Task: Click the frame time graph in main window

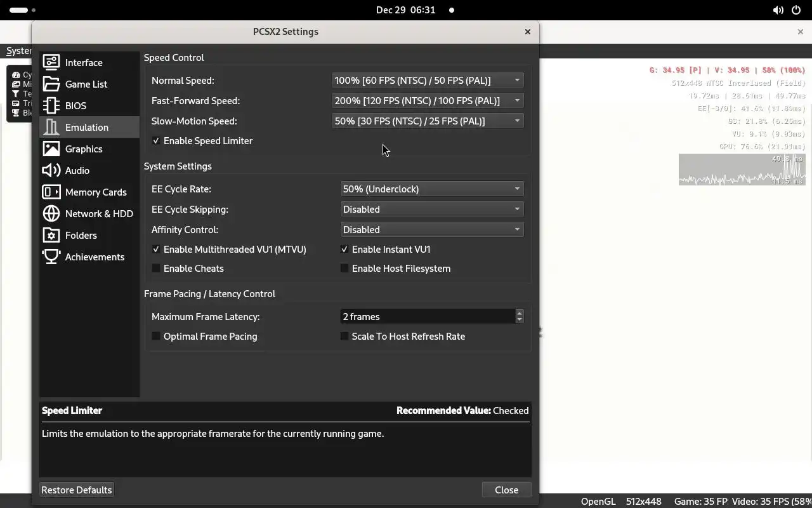Action: click(x=742, y=169)
